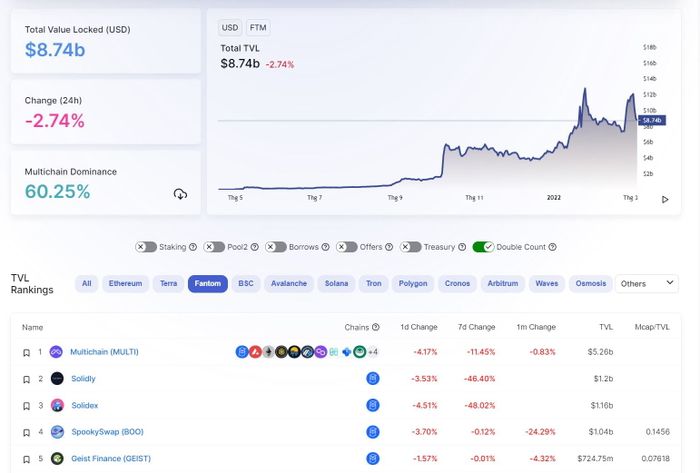Open the SpookySwap (BOO) link
Viewport: 700px width, 473px height.
pyautogui.click(x=108, y=432)
